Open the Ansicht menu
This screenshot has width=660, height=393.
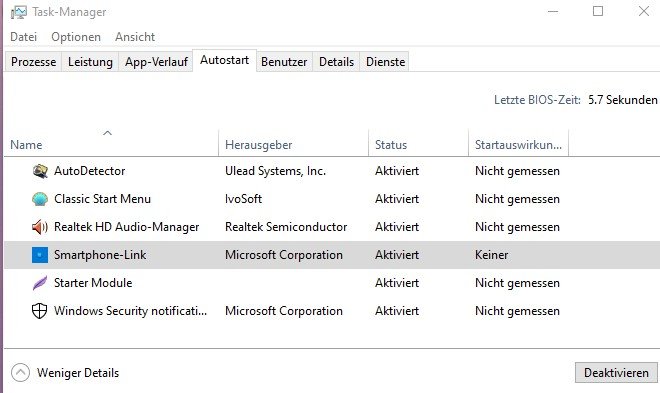click(135, 37)
